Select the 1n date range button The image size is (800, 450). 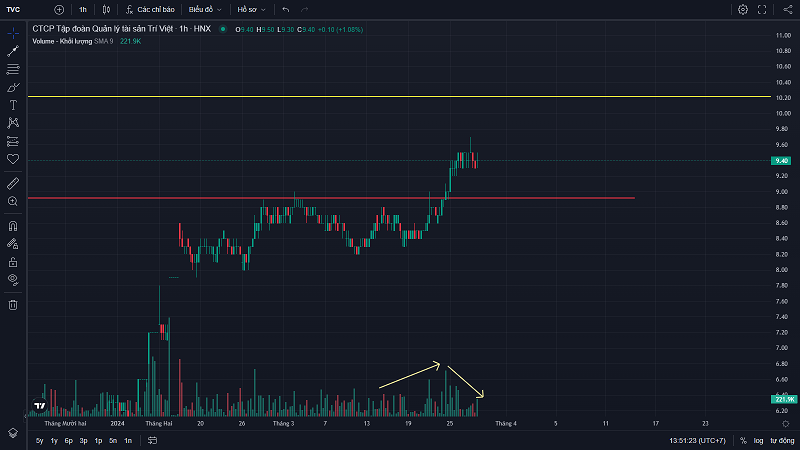128,440
